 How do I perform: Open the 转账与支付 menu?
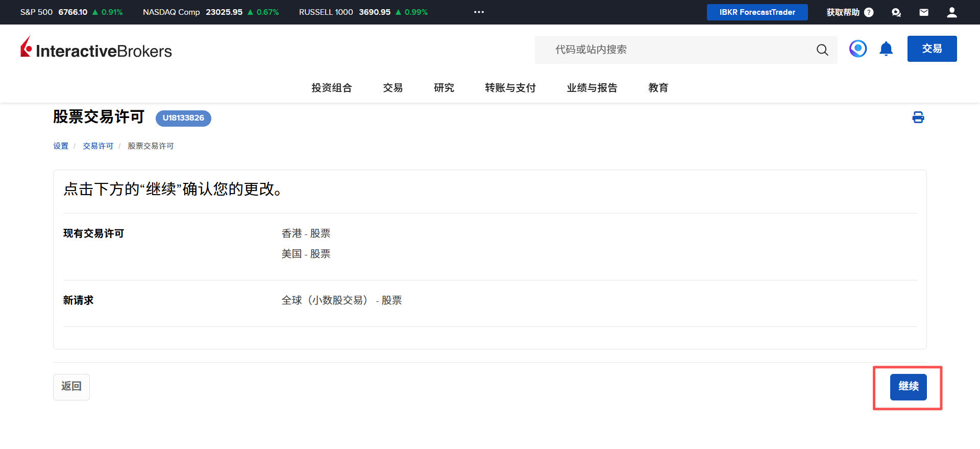pyautogui.click(x=510, y=88)
